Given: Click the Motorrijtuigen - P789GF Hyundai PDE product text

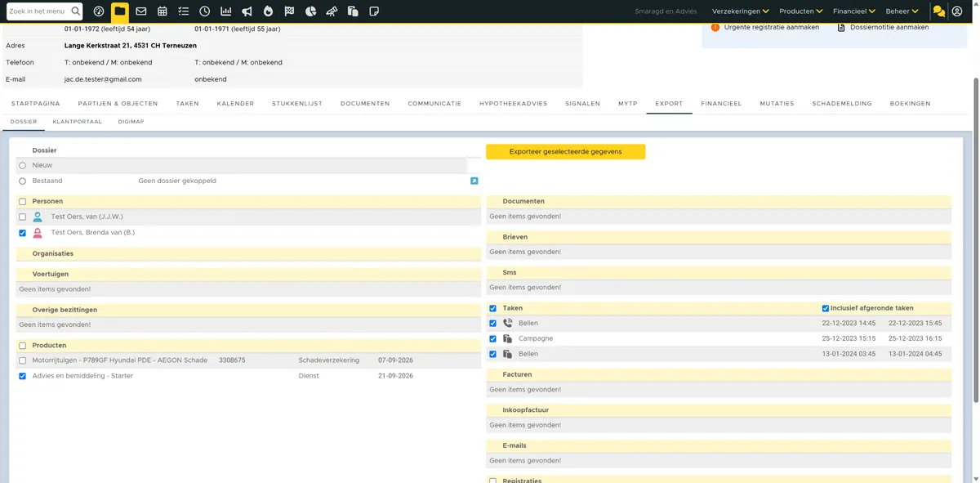Looking at the screenshot, I should (120, 360).
